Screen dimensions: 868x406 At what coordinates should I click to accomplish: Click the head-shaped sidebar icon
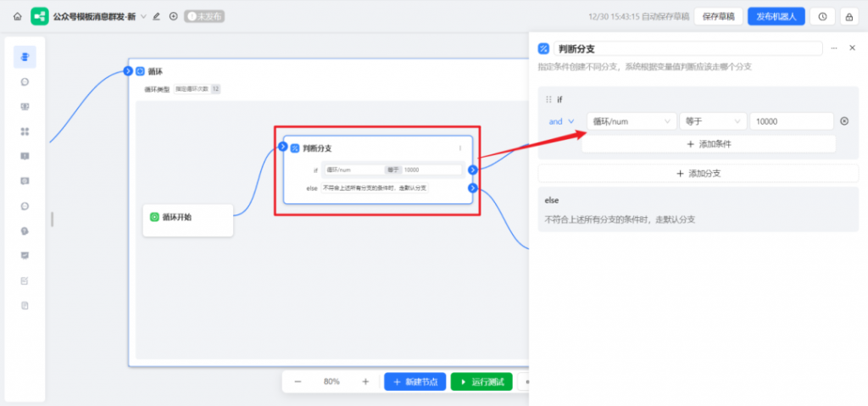(x=25, y=231)
